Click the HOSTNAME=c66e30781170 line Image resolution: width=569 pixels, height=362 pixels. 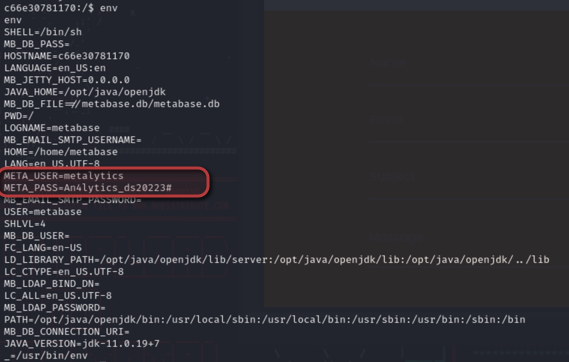[67, 56]
